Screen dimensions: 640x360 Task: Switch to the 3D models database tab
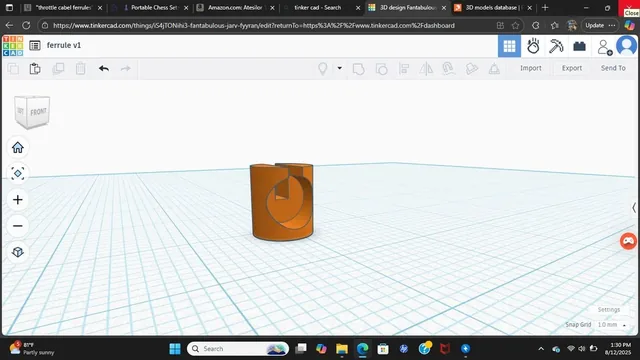[493, 8]
